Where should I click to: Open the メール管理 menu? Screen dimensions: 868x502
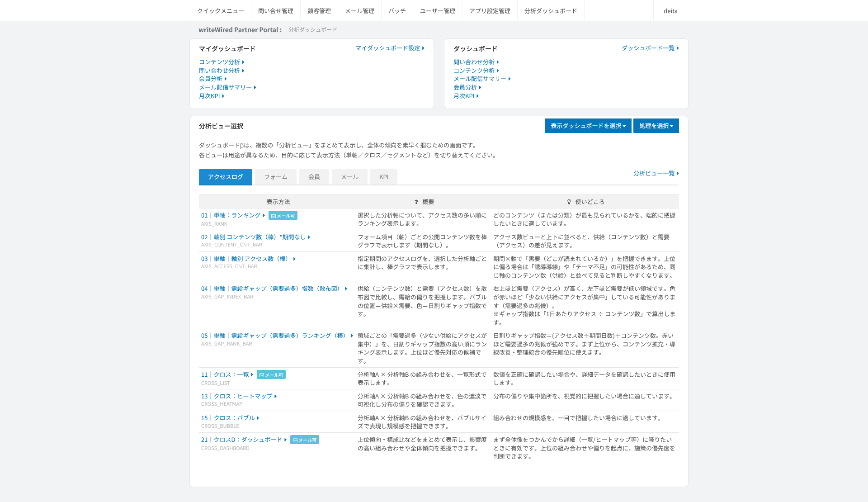coord(359,11)
